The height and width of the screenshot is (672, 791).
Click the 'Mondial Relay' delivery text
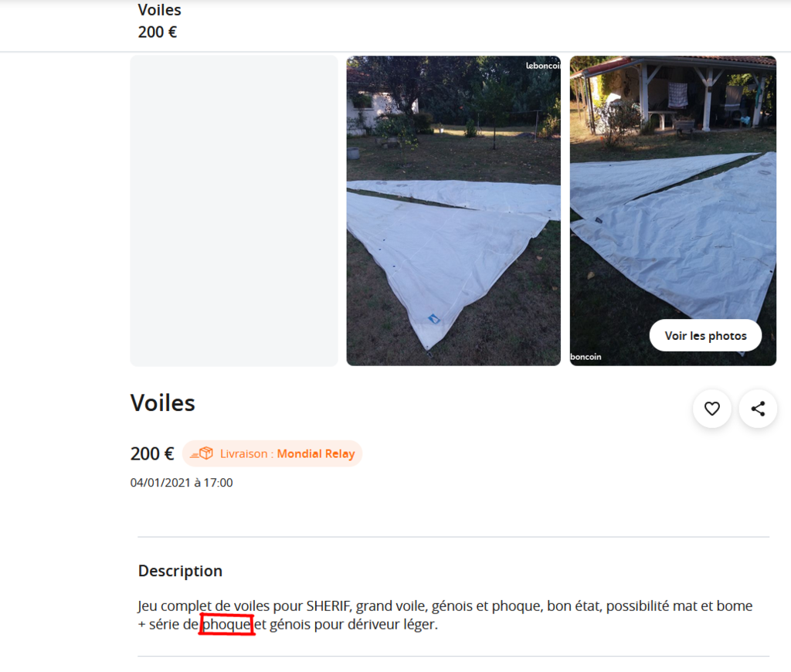(316, 453)
